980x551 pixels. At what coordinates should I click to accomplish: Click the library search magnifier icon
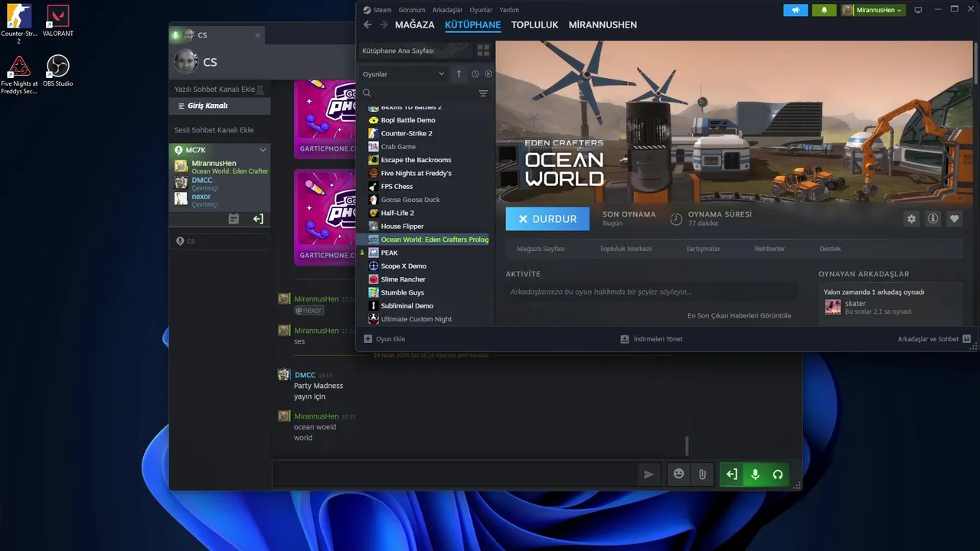pos(367,93)
